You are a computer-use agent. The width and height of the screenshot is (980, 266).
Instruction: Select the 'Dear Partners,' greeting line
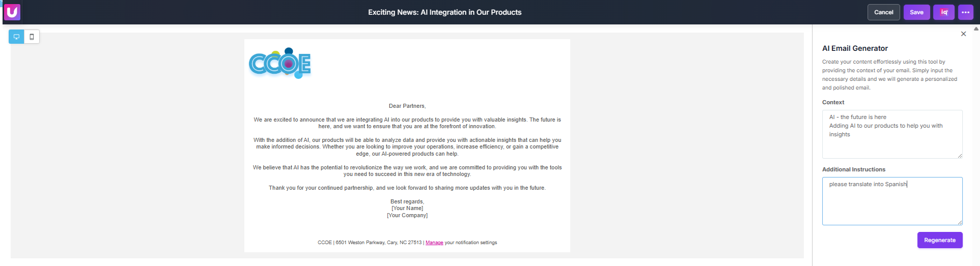click(x=407, y=106)
